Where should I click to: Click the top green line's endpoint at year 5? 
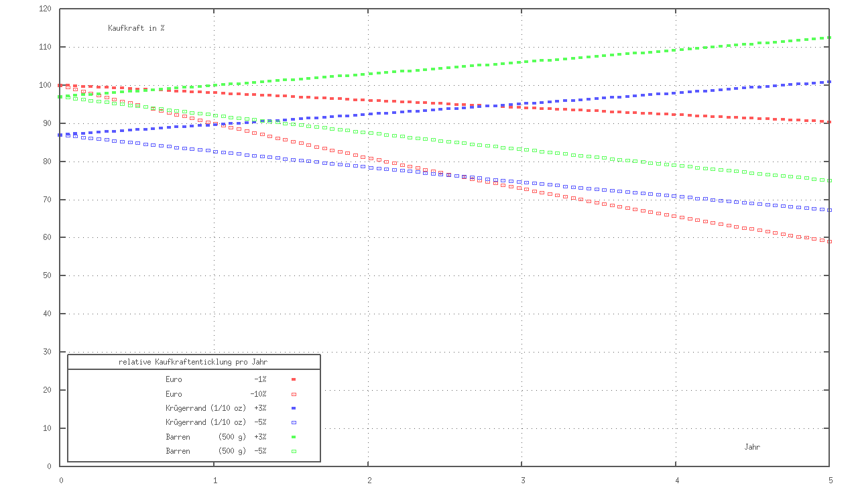click(x=829, y=38)
